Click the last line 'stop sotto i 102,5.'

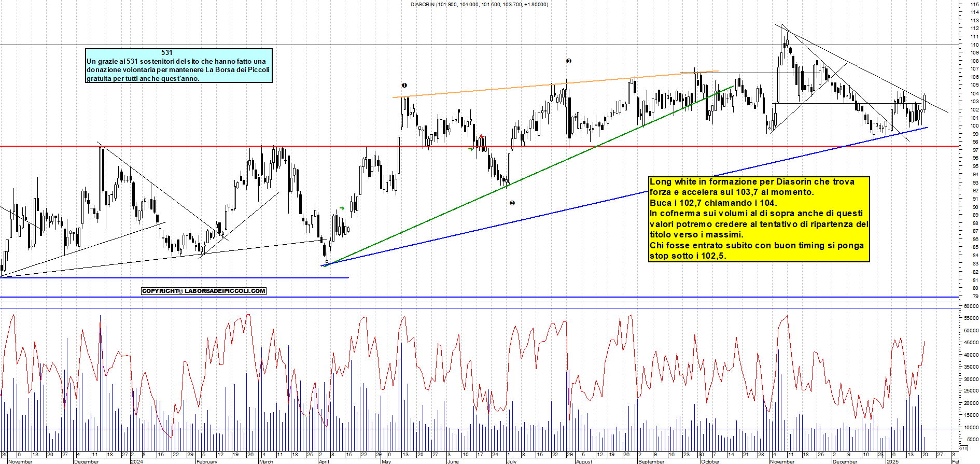(688, 256)
